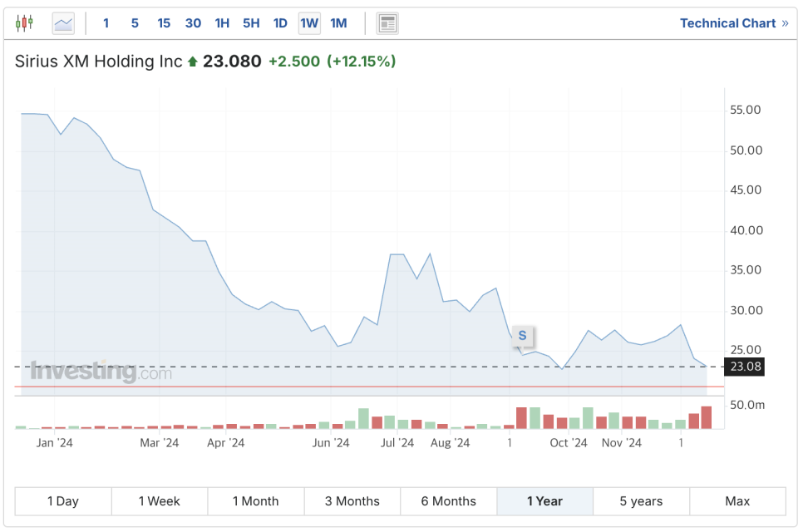Click the 30.00 axis value

pyautogui.click(x=746, y=310)
